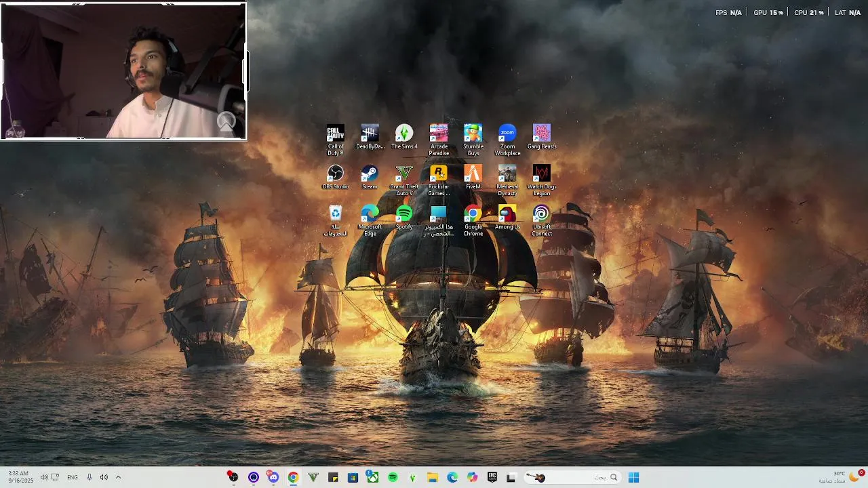Viewport: 868px width, 488px height.
Task: Select the Ubisoft Connect desktop shortcut
Action: pyautogui.click(x=542, y=221)
